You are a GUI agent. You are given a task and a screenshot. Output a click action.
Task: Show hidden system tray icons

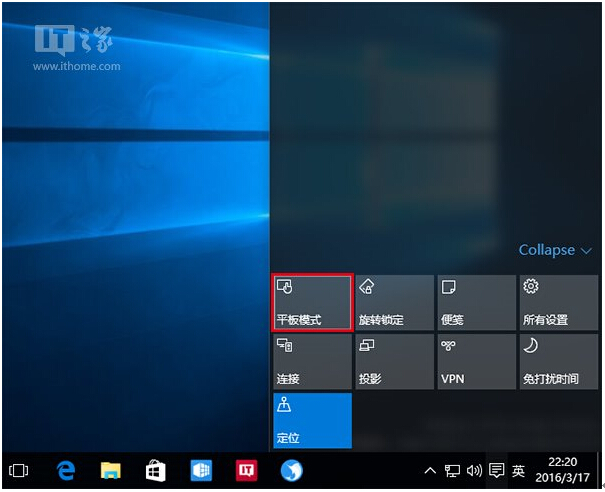[x=430, y=470]
